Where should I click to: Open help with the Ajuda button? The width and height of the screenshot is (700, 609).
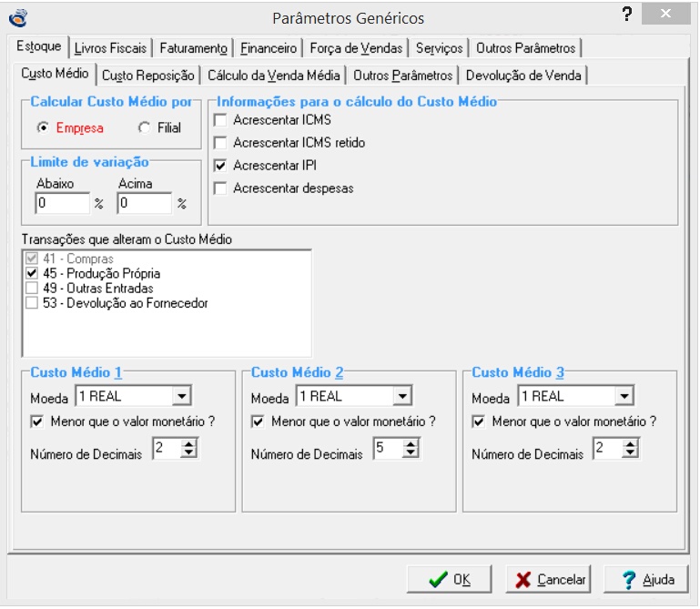click(x=646, y=580)
